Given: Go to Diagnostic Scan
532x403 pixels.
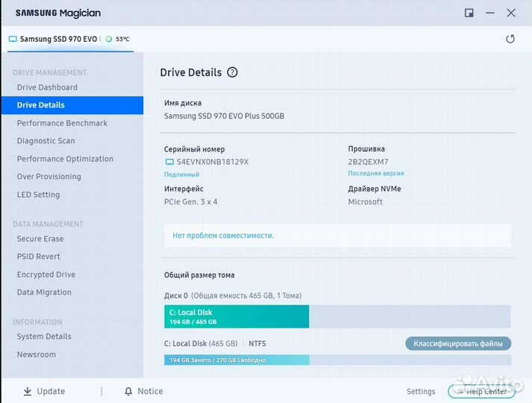Looking at the screenshot, I should point(46,141).
